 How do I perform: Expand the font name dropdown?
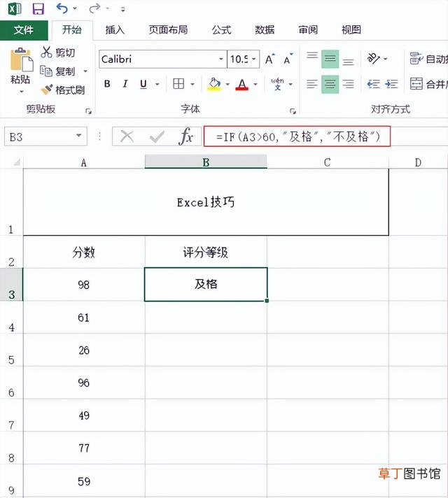point(221,59)
